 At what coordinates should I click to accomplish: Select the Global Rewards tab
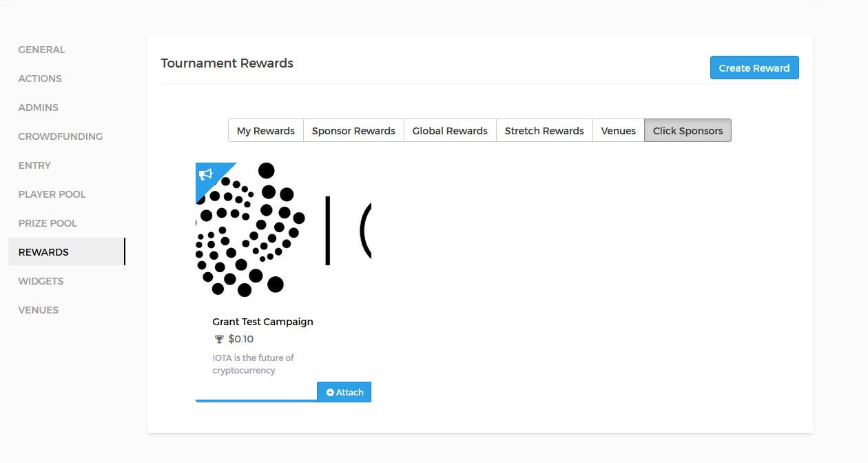[x=450, y=130]
